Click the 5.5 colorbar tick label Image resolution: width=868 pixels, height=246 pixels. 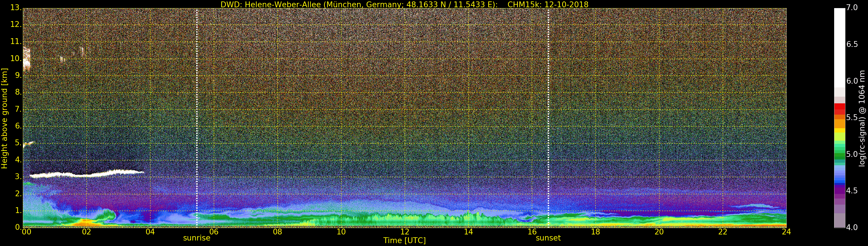[852, 117]
